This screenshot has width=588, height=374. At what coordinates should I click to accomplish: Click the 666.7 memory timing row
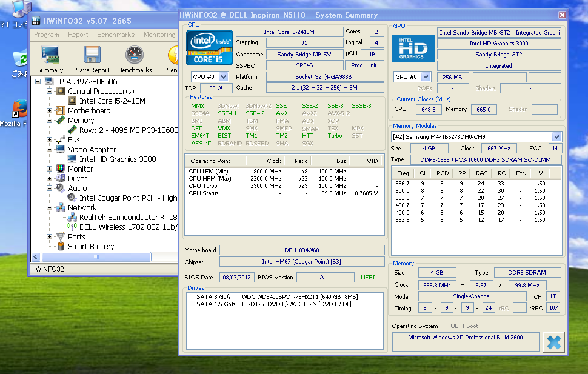point(470,184)
